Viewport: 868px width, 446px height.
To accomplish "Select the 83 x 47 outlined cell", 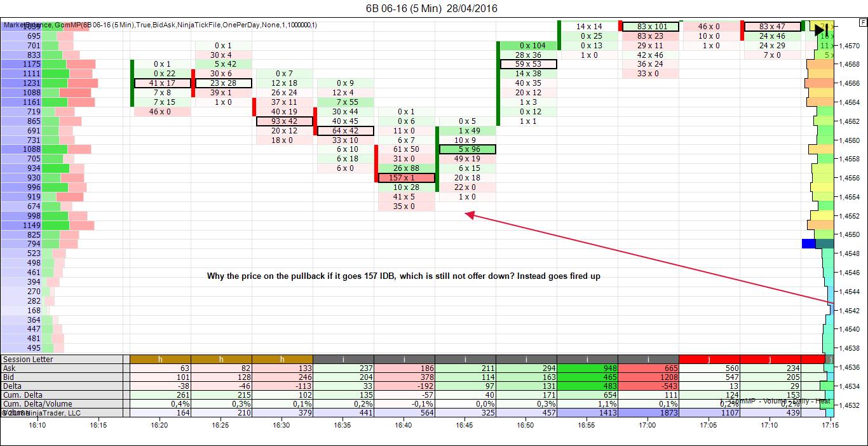I will (772, 27).
